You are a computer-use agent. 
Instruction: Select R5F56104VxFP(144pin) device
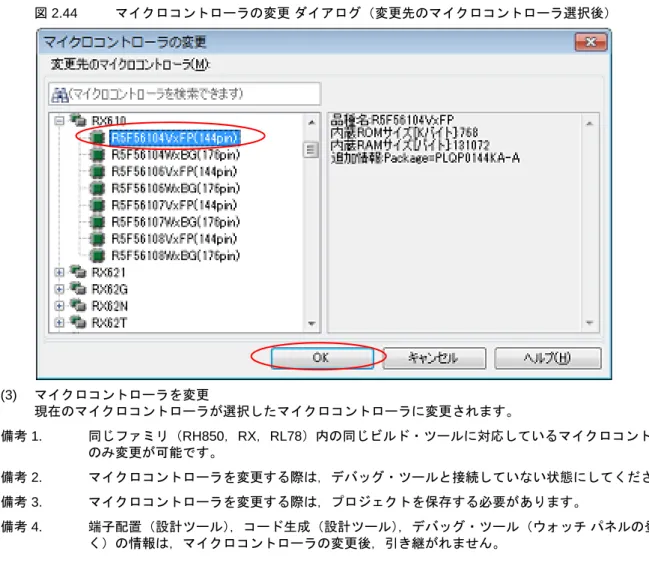point(175,137)
